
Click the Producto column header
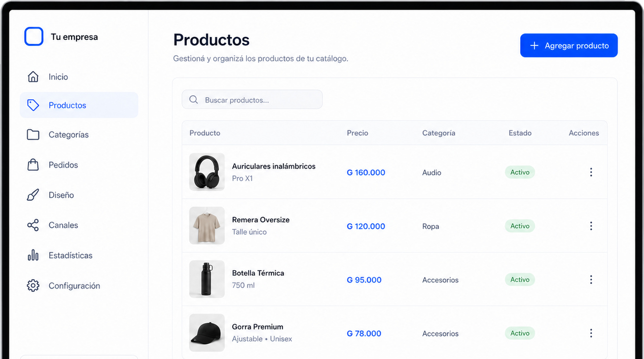click(205, 133)
